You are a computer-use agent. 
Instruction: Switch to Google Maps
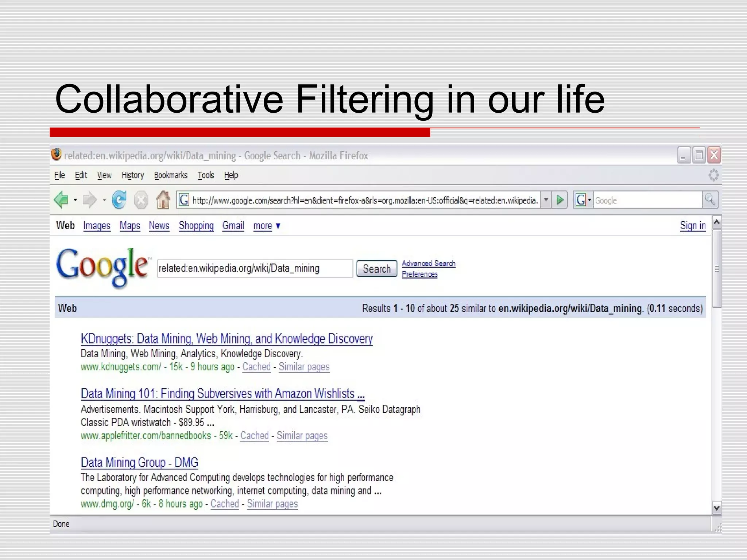(130, 226)
